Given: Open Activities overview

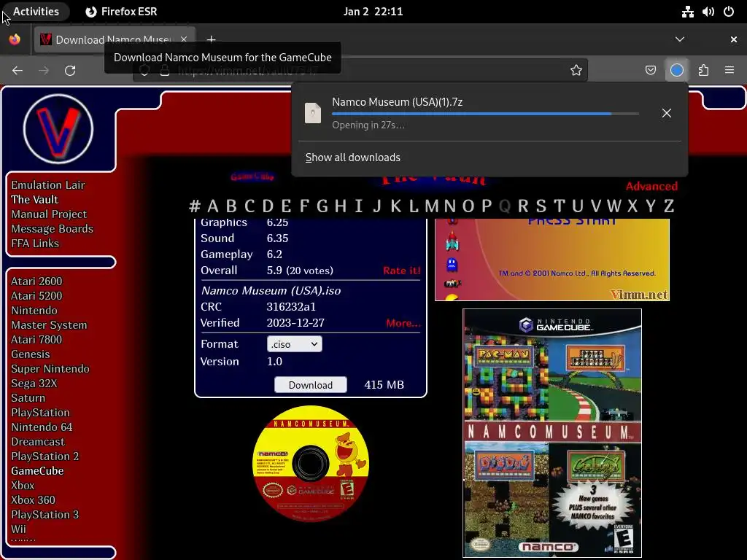Looking at the screenshot, I should pos(36,12).
